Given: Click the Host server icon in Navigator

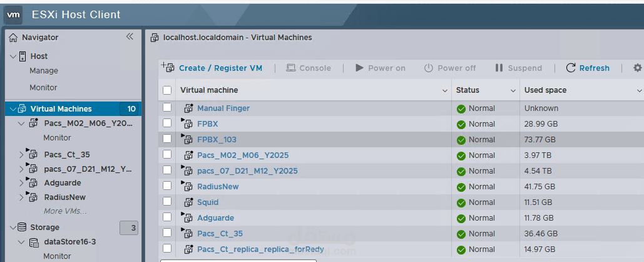Looking at the screenshot, I should pos(23,56).
